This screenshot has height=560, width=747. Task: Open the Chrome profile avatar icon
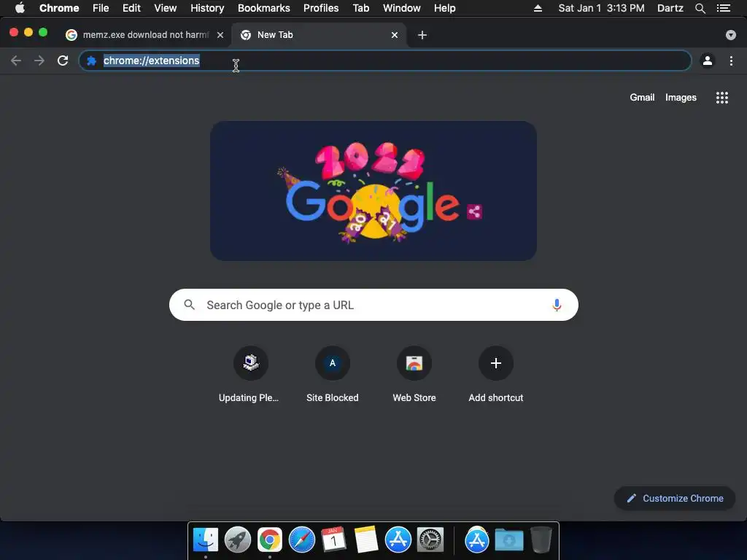[708, 61]
